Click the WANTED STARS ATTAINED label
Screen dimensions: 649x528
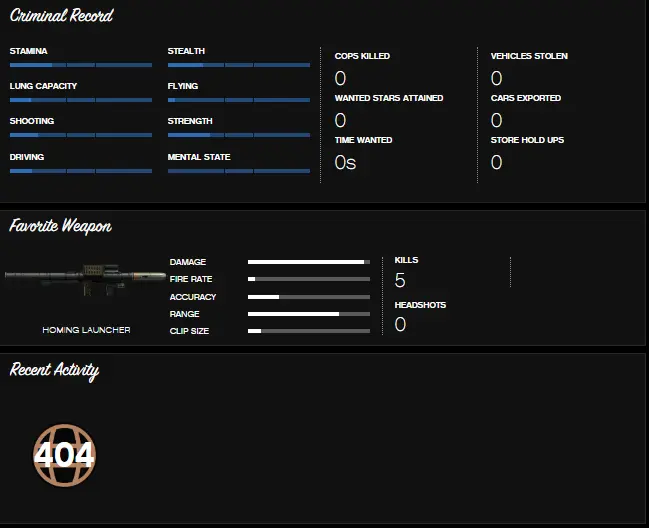pos(389,98)
